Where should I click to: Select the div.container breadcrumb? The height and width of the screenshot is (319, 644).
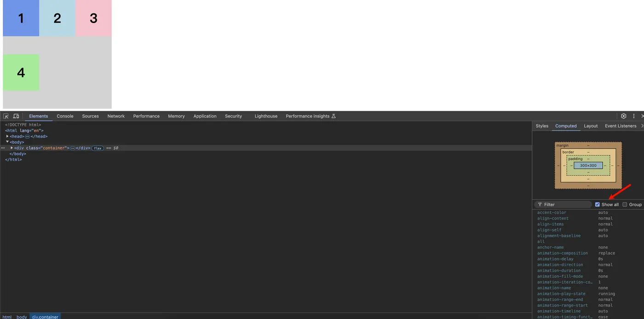tap(45, 317)
